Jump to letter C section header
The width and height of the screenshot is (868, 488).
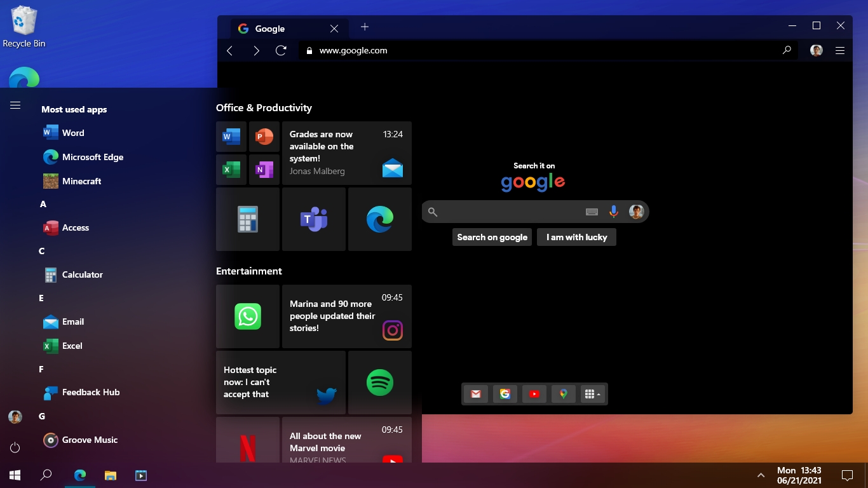42,251
